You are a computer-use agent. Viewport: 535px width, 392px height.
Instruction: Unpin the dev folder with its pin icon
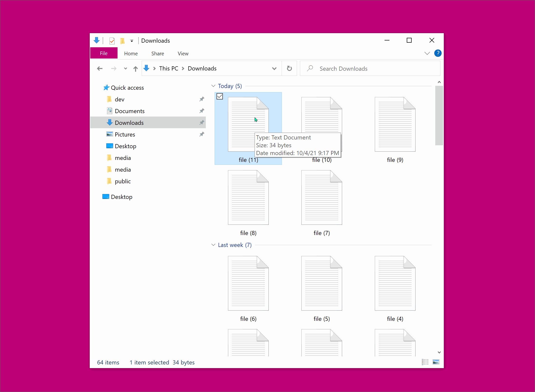[x=202, y=99]
